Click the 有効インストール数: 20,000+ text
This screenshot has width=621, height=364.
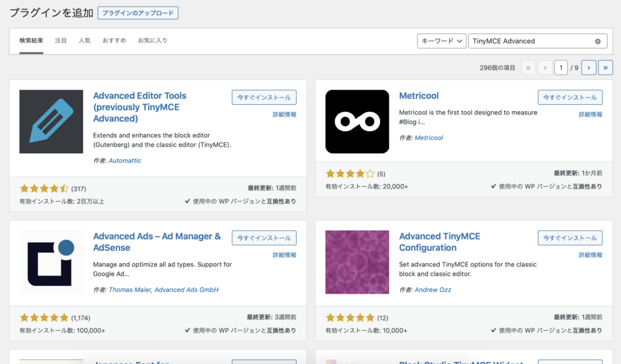pos(367,187)
